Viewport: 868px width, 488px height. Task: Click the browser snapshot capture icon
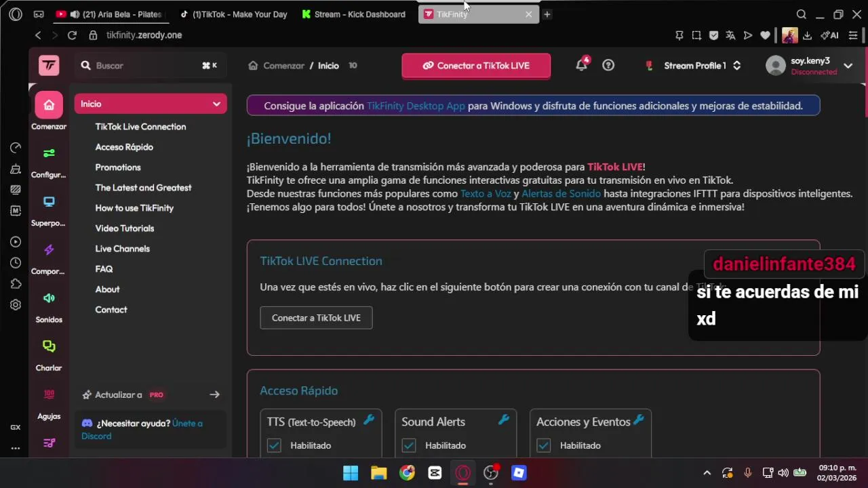[x=696, y=35]
